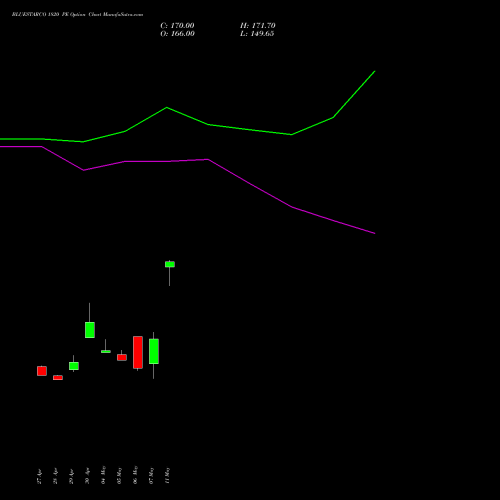Click the green candlestick for 11 May
The image size is (500, 500).
coord(170,264)
